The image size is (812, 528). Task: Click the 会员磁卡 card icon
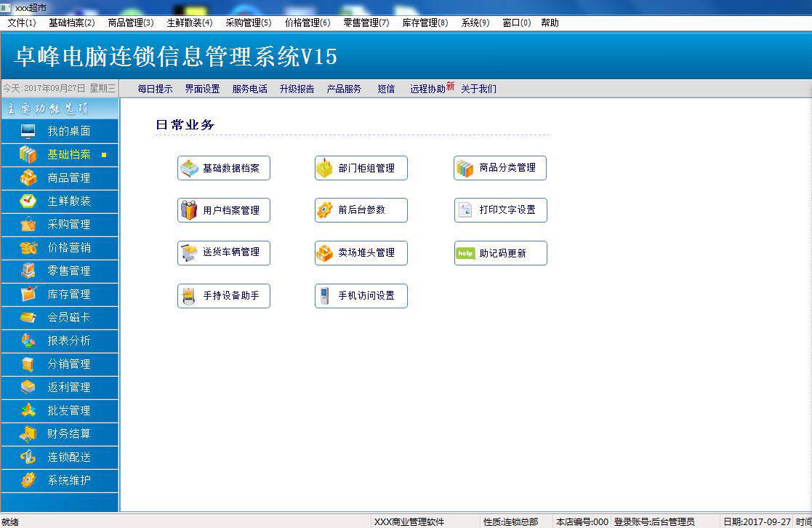(x=28, y=317)
